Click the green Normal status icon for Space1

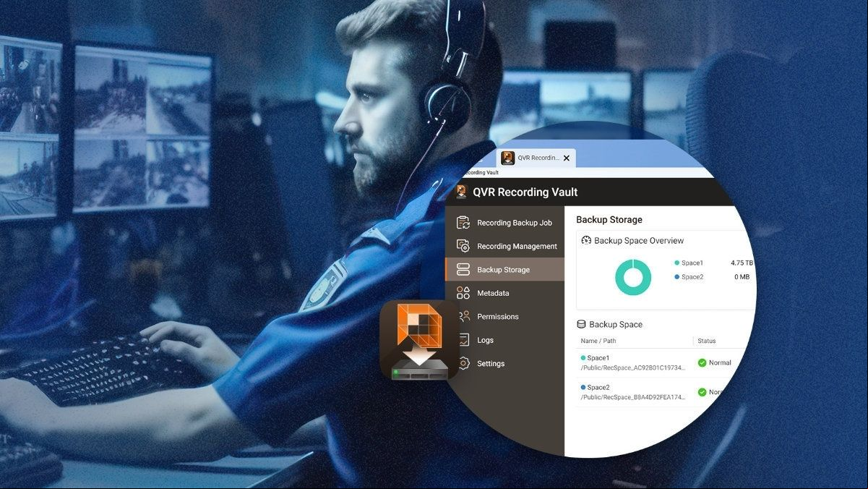[702, 363]
